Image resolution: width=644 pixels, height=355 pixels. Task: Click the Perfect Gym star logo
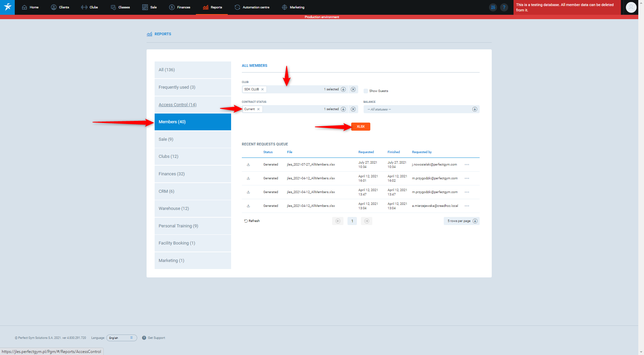(x=7, y=7)
